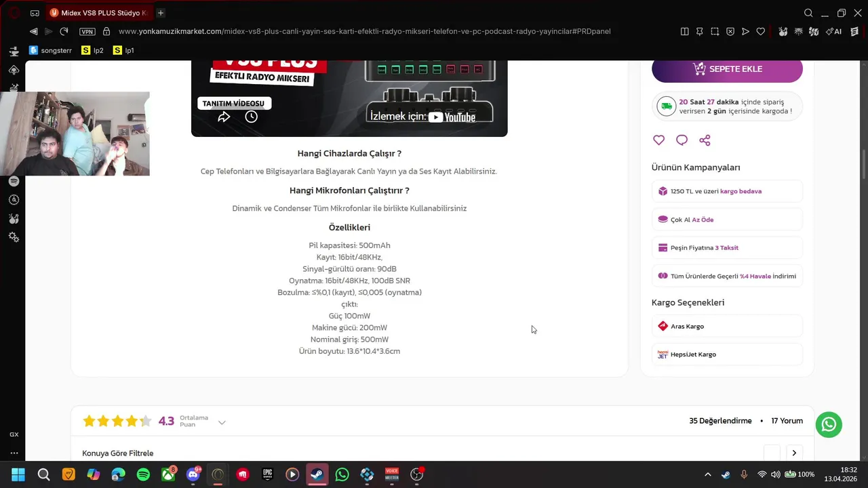Open Windows Start menu

(x=18, y=474)
